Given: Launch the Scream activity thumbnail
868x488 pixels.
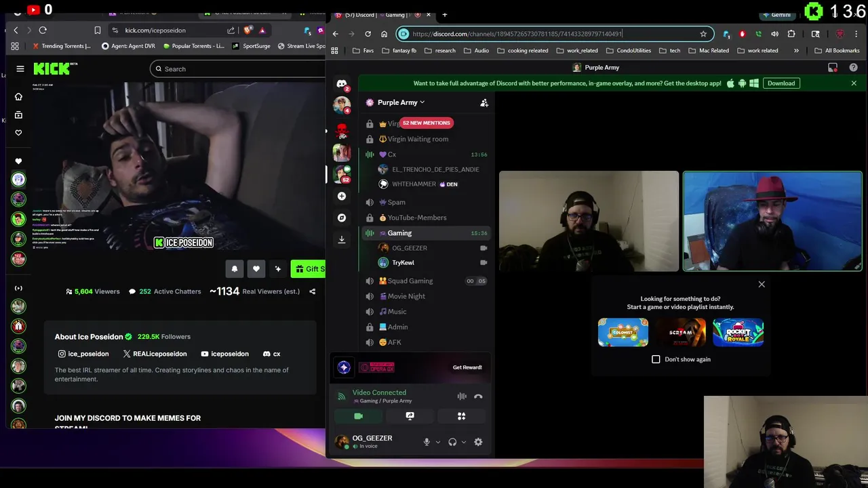Looking at the screenshot, I should tap(681, 333).
